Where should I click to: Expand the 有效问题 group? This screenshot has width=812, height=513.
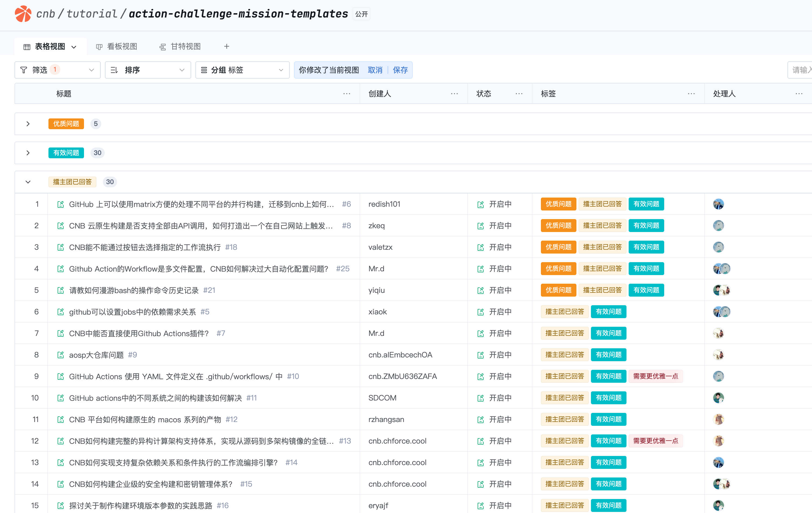[x=28, y=153]
